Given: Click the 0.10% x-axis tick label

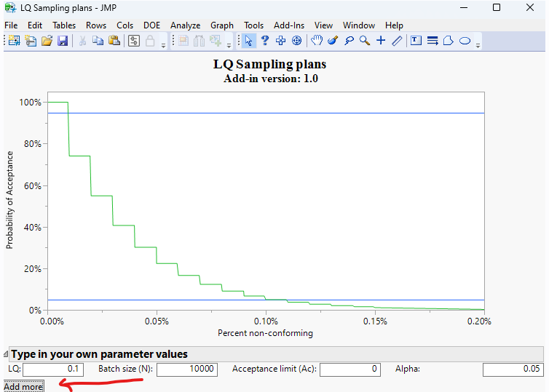Looking at the screenshot, I should pos(266,321).
